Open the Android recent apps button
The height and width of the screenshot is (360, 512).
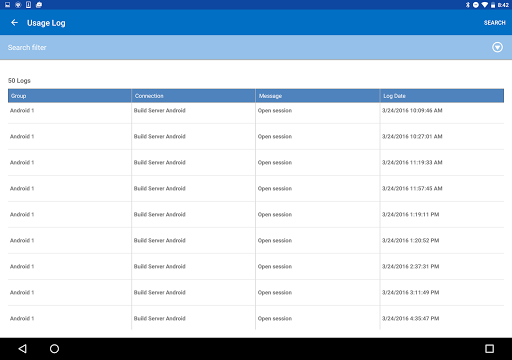(x=489, y=349)
